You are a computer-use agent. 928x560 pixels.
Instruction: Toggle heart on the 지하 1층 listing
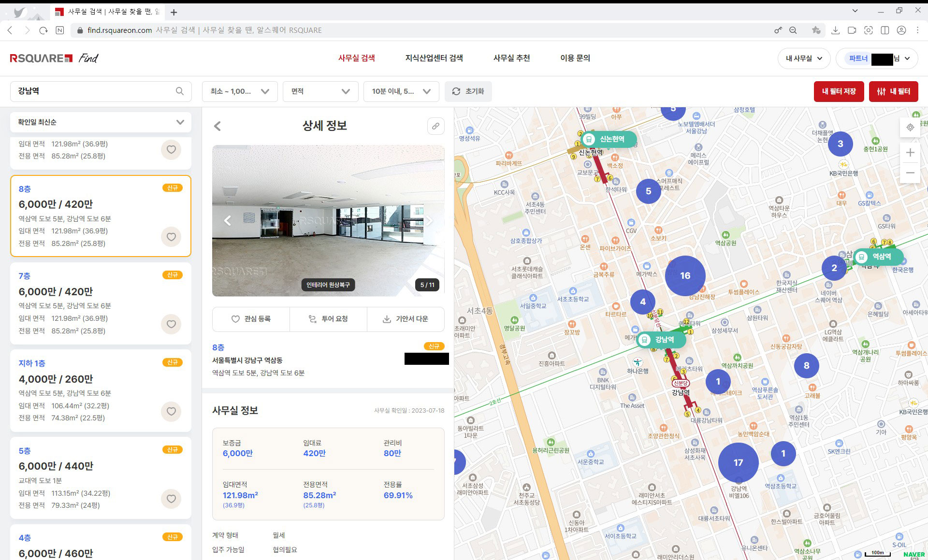(171, 411)
